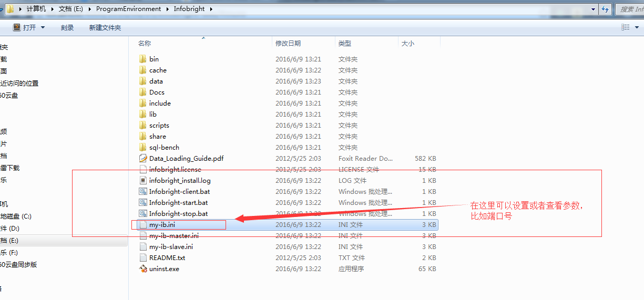Select the my-ib.ini config file
Image resolution: width=644 pixels, height=300 pixels.
click(x=162, y=224)
